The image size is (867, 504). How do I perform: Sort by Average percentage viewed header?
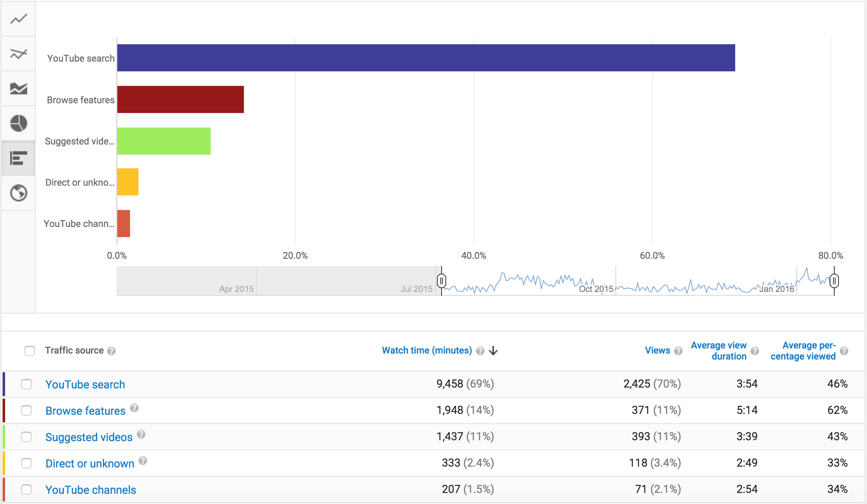[x=803, y=351]
